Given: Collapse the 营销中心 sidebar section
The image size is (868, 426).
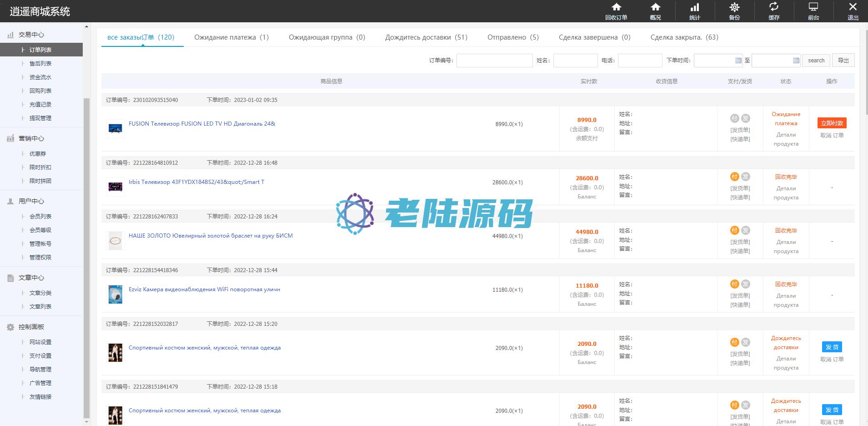Looking at the screenshot, I should click(31, 138).
